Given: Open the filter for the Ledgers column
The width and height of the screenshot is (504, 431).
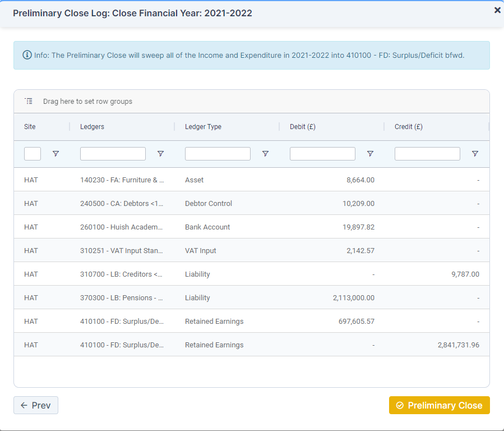Looking at the screenshot, I should click(x=160, y=153).
